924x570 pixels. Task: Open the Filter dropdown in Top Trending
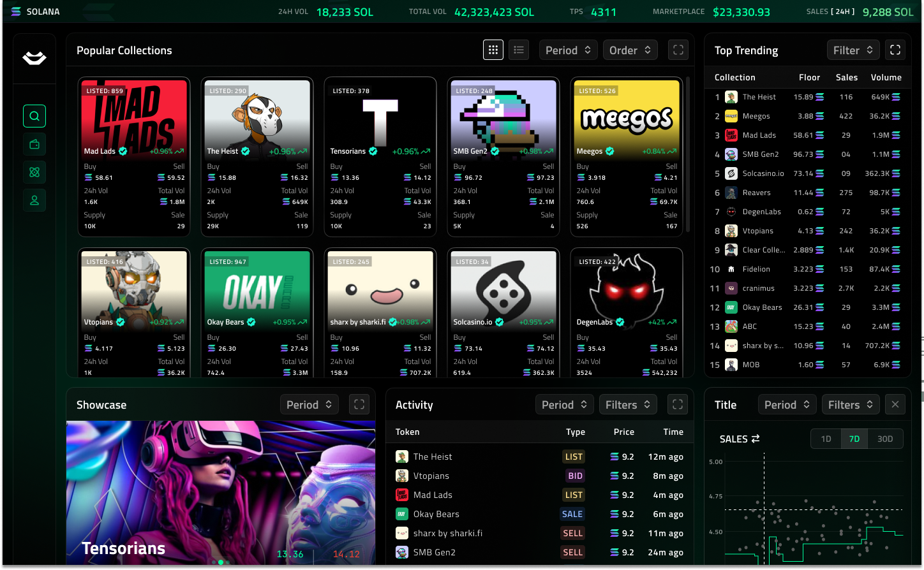tap(853, 50)
